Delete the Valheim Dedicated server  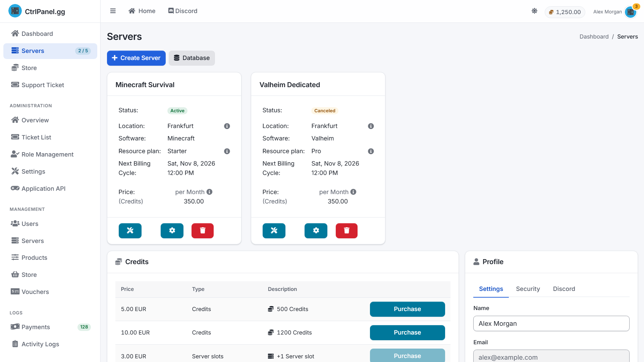click(x=346, y=231)
